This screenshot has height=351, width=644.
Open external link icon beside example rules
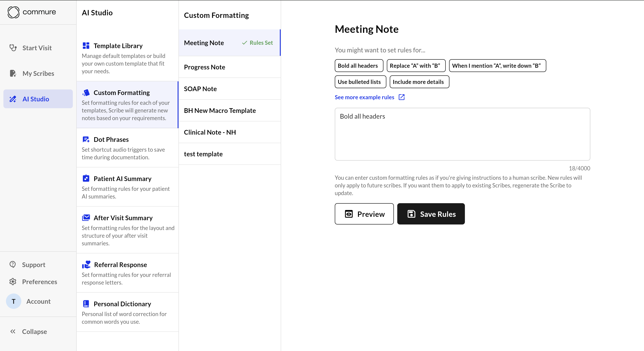(x=401, y=97)
